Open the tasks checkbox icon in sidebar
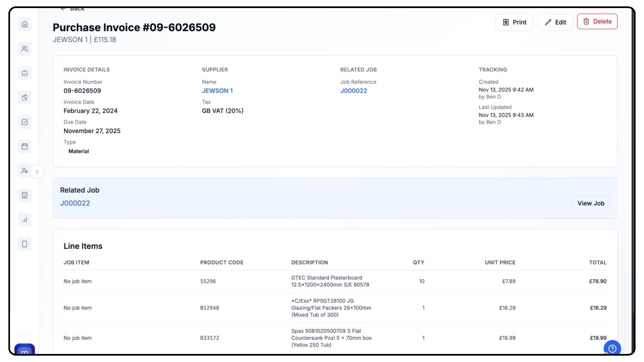Screen dimensions: 644x362 pos(24,122)
